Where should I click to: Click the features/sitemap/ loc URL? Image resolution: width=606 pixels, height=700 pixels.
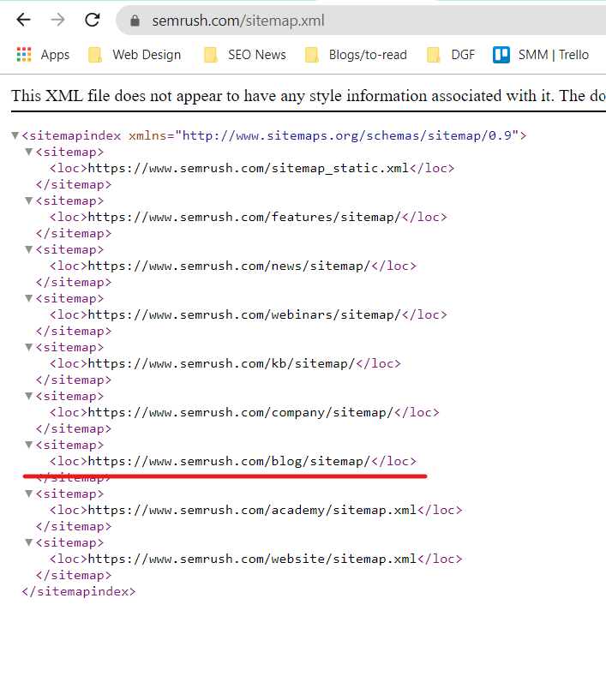[244, 217]
